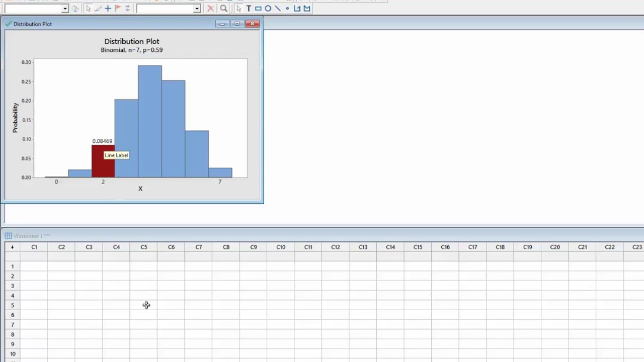Select the blue crosshairs plus tool

click(108, 9)
